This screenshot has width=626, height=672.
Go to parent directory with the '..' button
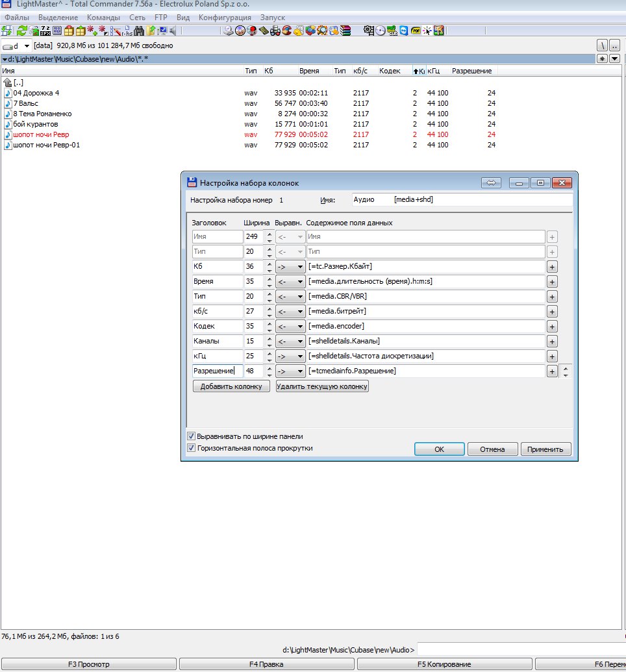click(614, 45)
